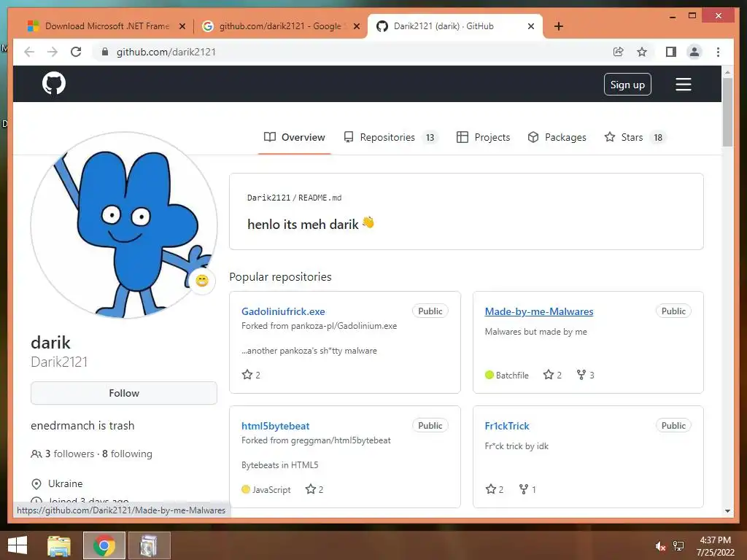
Task: Select the Overview profile tab
Action: coord(295,137)
